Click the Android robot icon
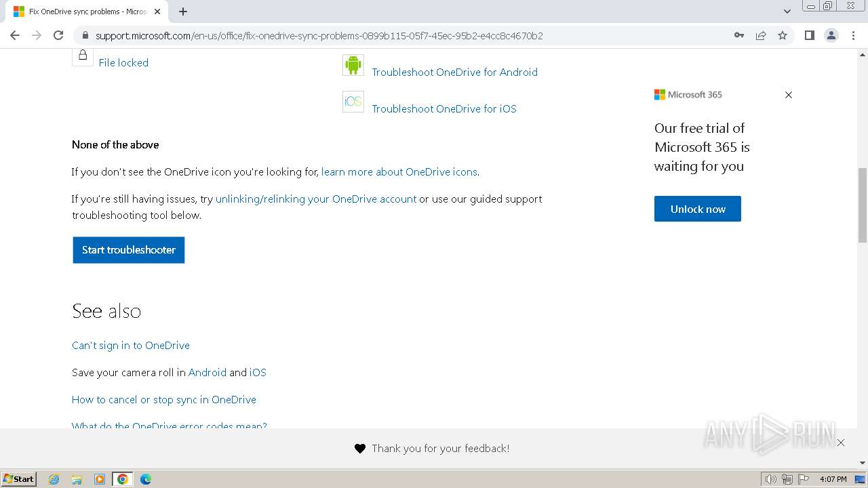 [353, 65]
